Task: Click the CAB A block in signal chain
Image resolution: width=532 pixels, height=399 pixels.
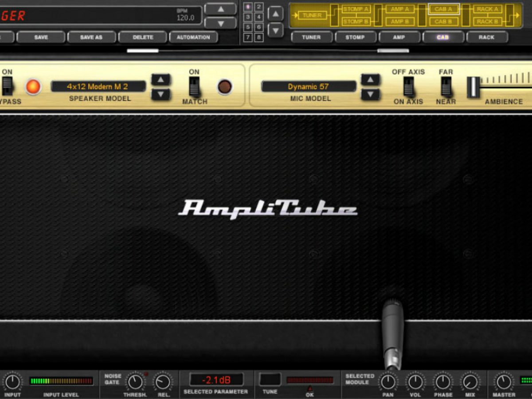Action: 443,9
